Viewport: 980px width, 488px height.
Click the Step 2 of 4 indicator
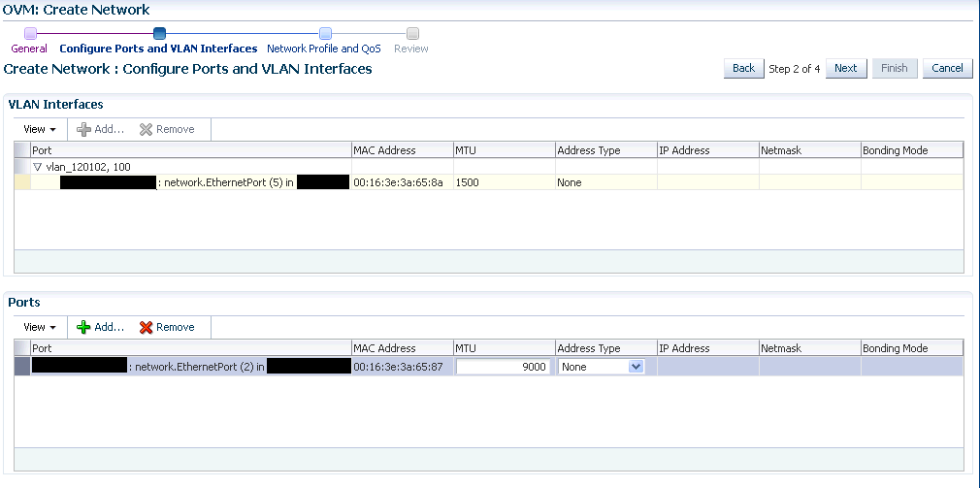pos(795,69)
